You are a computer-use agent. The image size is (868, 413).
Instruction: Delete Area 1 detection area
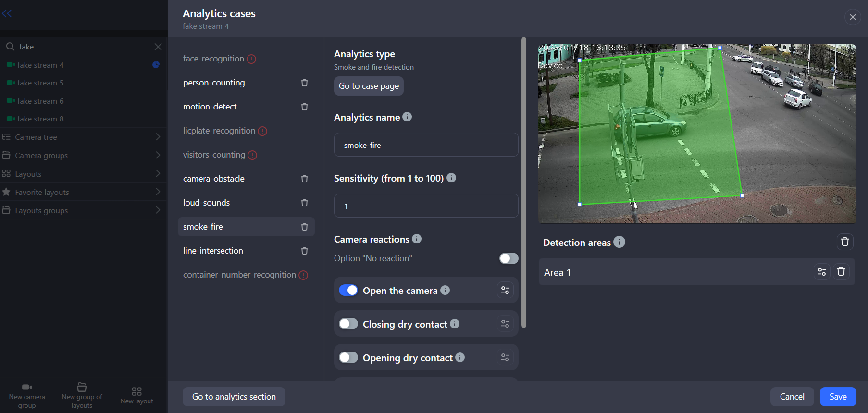[841, 272]
